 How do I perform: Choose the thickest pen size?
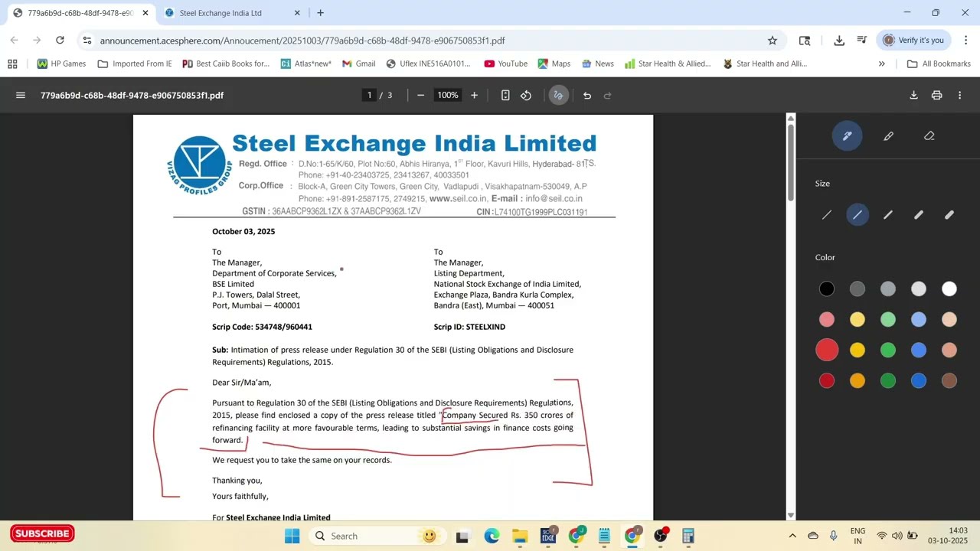coord(949,215)
